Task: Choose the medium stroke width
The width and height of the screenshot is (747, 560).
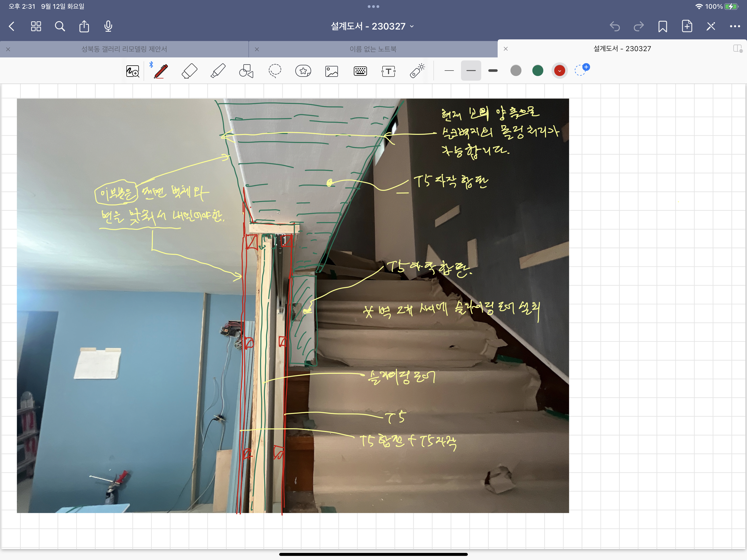Action: pos(471,71)
